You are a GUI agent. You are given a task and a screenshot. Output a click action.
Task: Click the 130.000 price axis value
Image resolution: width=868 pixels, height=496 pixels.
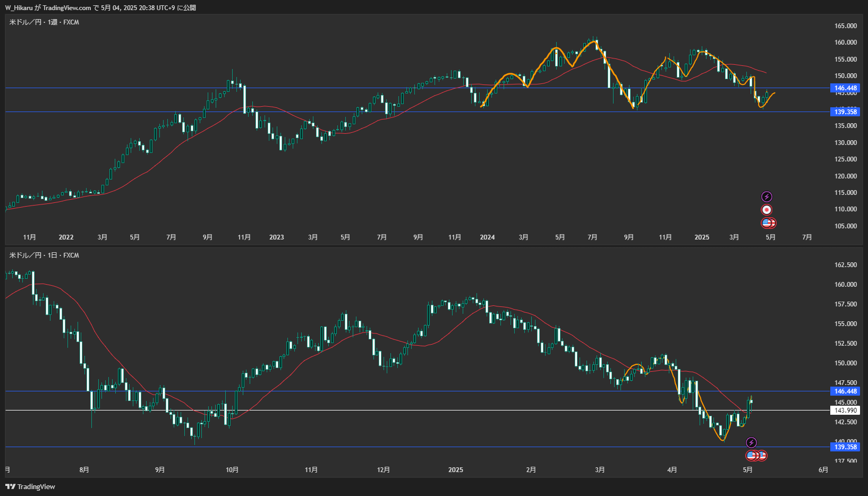tap(845, 143)
